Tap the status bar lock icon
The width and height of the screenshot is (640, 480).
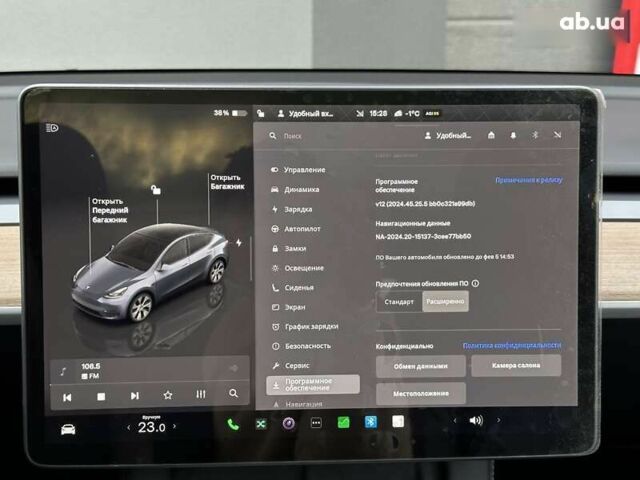(261, 113)
